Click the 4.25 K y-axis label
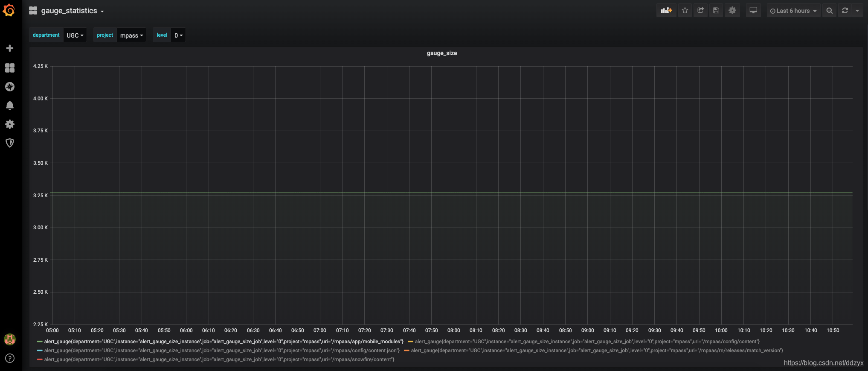Screen dimensions: 868x371 pyautogui.click(x=41, y=66)
